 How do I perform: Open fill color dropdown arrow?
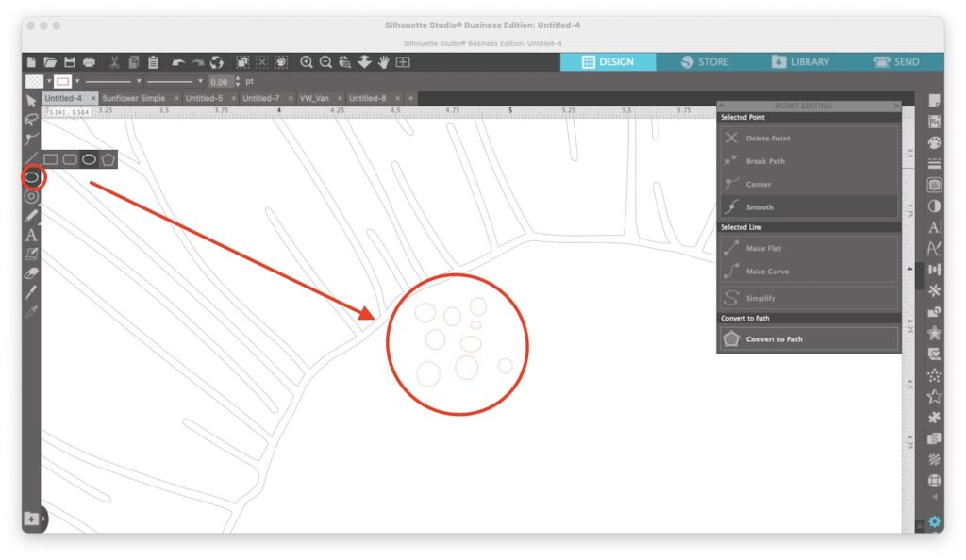tap(49, 81)
